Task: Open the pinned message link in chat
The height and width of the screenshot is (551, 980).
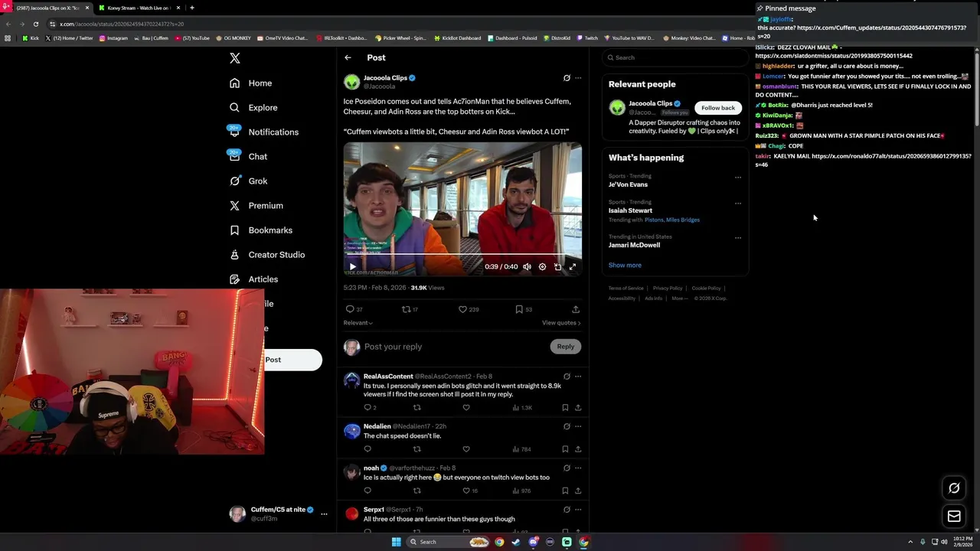Action: 861,32
